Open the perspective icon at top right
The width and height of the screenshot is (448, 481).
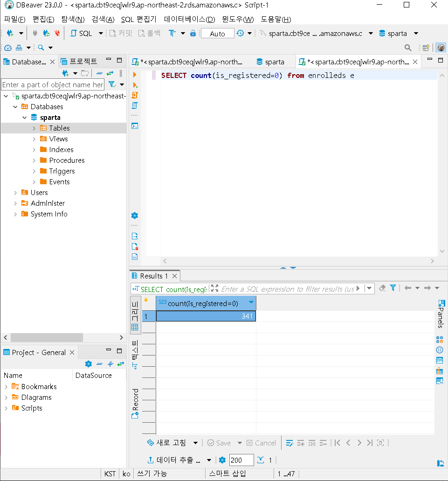point(426,48)
